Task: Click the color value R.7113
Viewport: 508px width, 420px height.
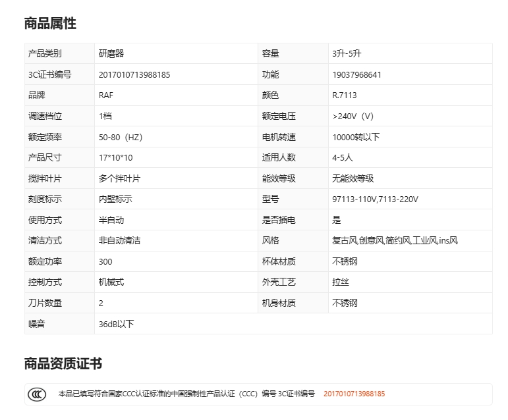Action: click(345, 95)
